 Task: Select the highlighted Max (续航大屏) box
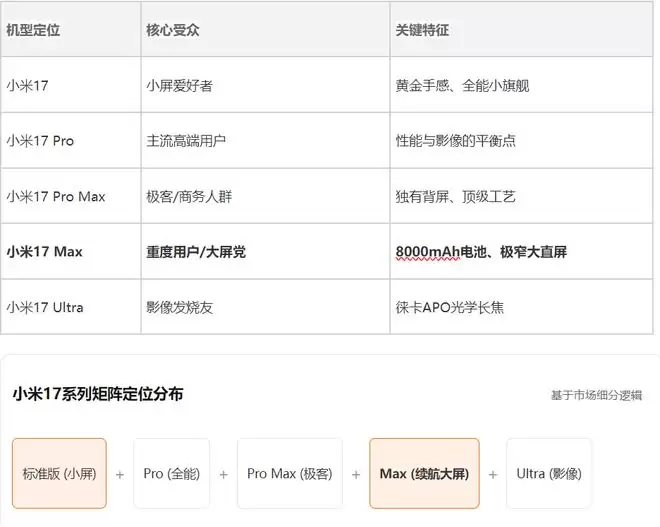tap(424, 473)
